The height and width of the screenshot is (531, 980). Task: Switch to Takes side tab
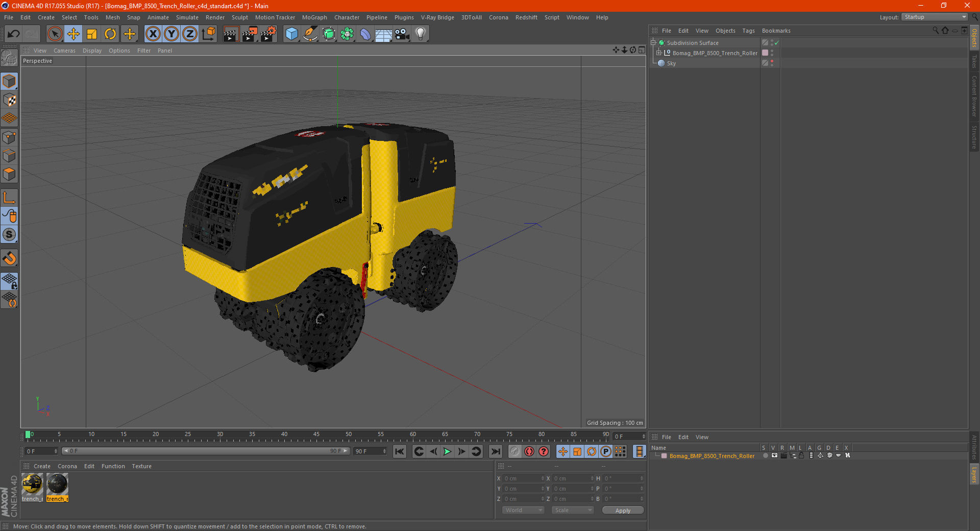click(974, 61)
